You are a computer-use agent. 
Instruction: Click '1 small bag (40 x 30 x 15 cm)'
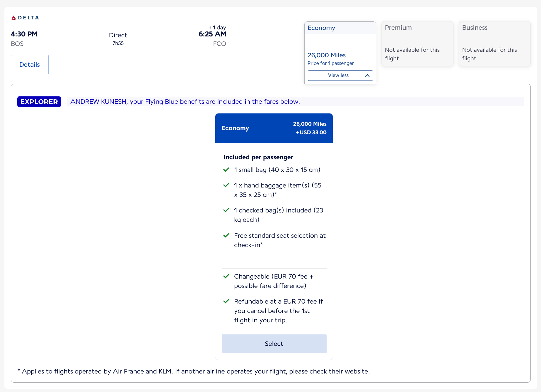(277, 170)
